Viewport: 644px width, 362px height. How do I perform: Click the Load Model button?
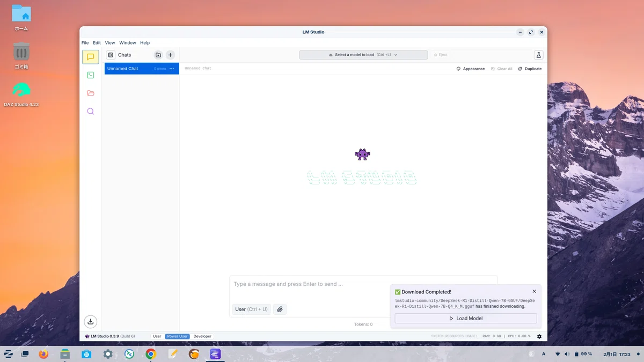pyautogui.click(x=466, y=318)
